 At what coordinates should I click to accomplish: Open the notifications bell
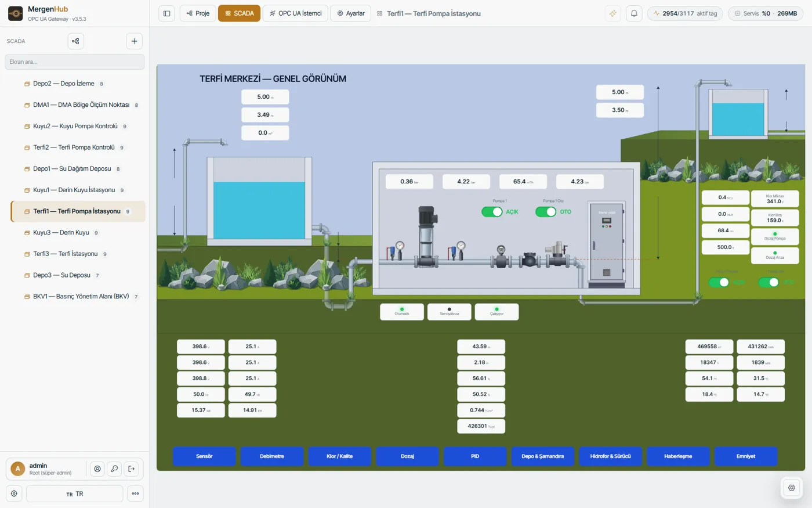click(x=634, y=13)
